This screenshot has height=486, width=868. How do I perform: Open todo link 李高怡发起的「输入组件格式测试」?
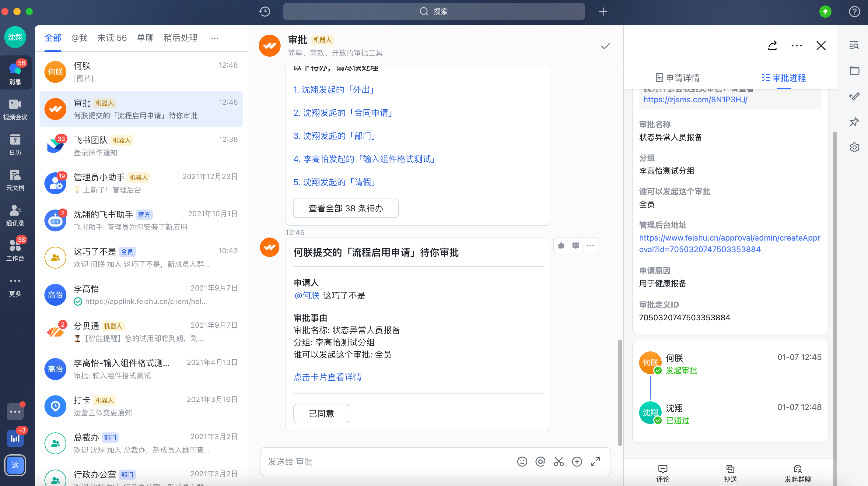pos(365,159)
